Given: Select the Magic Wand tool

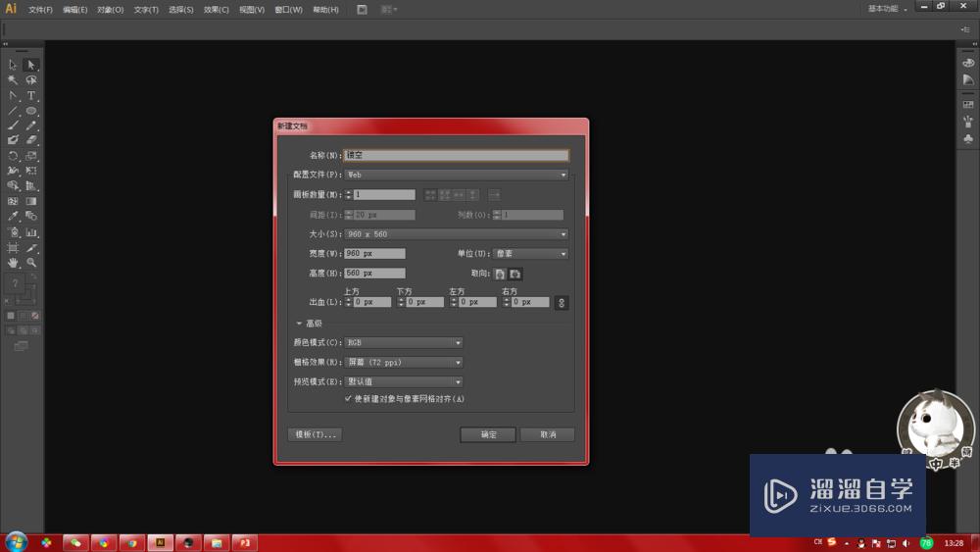Looking at the screenshot, I should 13,80.
